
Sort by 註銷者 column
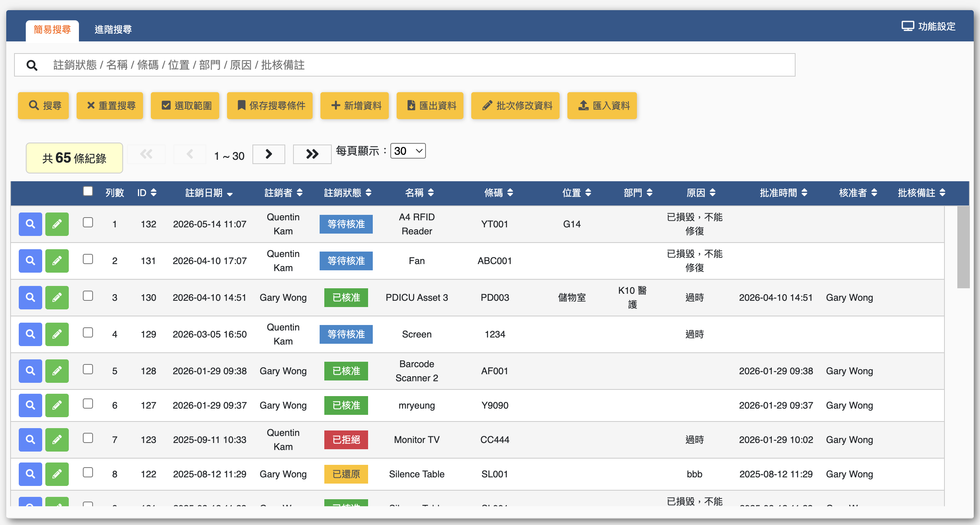pos(284,193)
